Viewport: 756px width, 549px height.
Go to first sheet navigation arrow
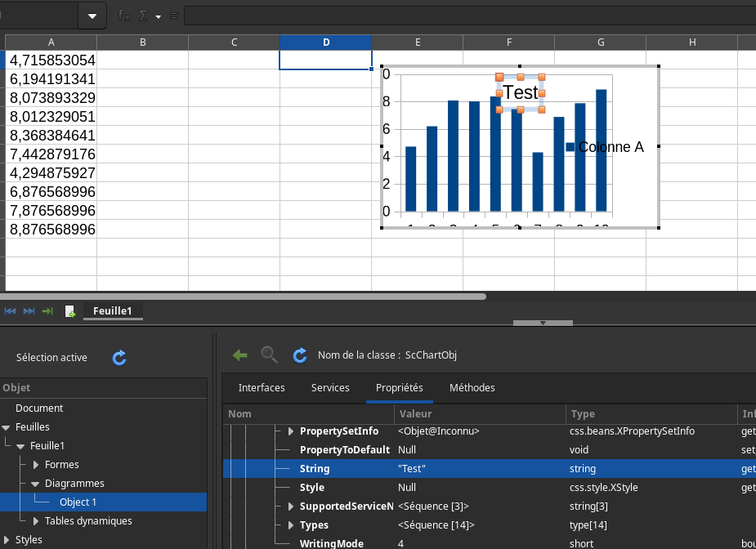11,311
